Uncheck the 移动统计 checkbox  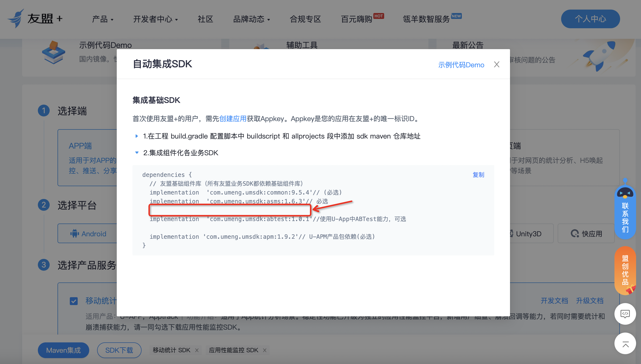pos(73,301)
